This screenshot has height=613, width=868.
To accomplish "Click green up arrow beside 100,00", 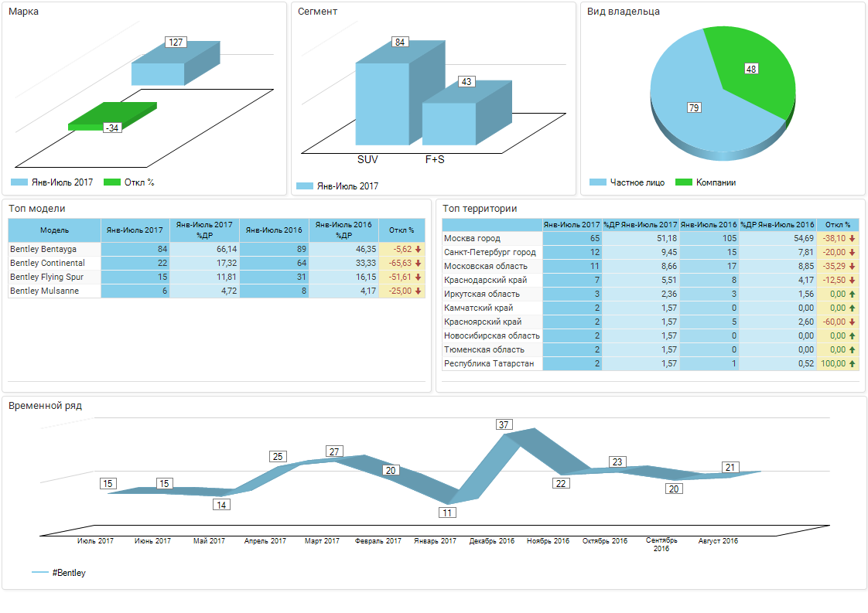I will (x=852, y=363).
